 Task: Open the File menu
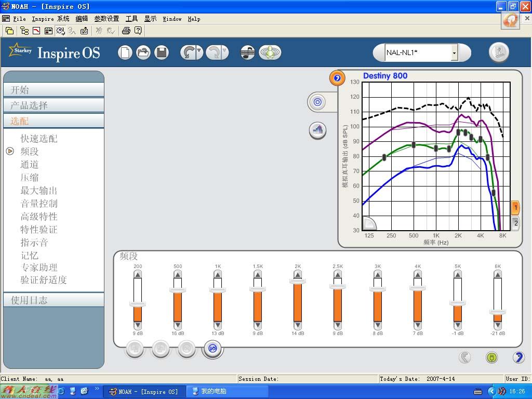(x=19, y=19)
